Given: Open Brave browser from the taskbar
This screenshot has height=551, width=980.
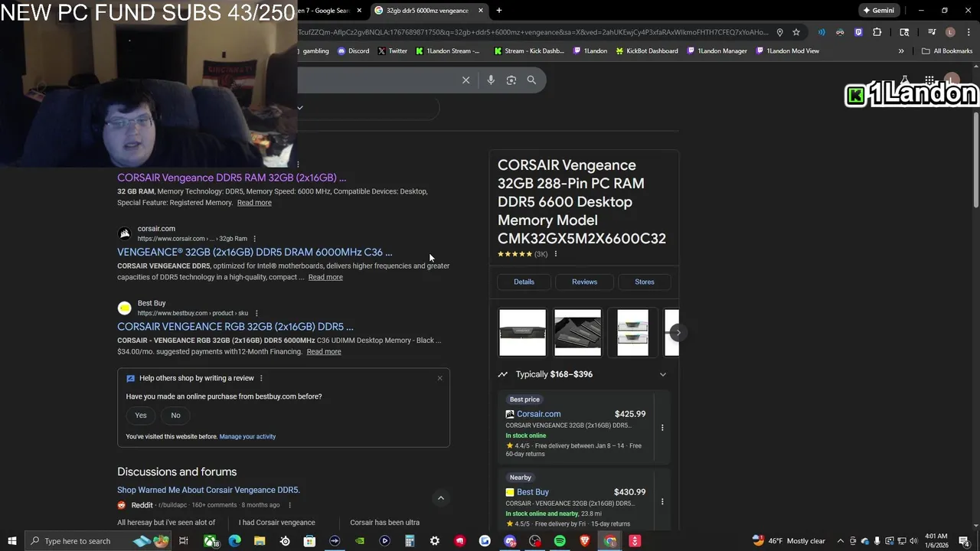Looking at the screenshot, I should (x=585, y=541).
